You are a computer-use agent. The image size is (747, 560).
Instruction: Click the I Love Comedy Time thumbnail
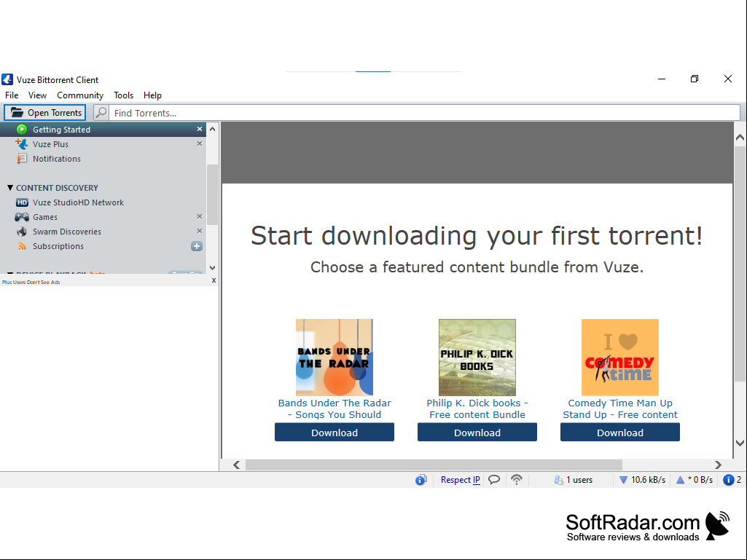click(620, 358)
